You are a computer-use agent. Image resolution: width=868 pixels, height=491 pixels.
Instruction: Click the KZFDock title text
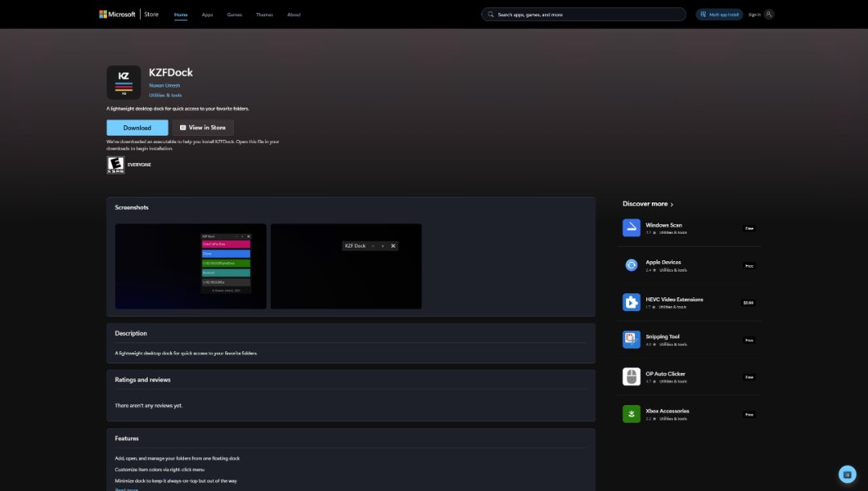click(x=170, y=72)
